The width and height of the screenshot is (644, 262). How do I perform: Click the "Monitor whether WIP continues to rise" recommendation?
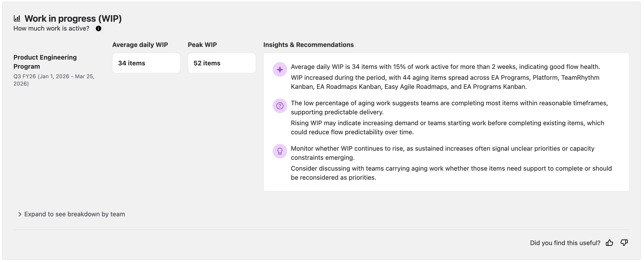click(442, 153)
